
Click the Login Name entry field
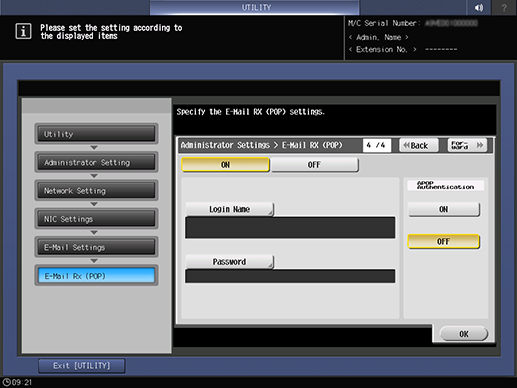coord(290,228)
